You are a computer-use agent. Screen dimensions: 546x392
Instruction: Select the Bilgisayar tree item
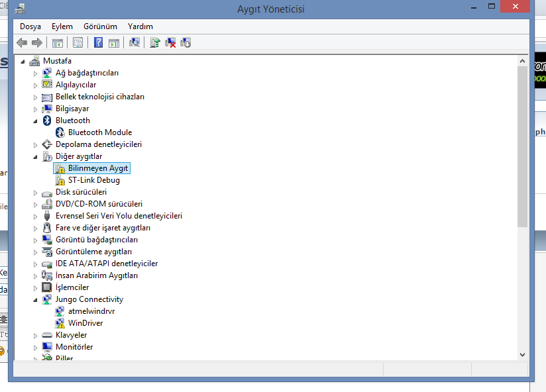click(x=72, y=109)
